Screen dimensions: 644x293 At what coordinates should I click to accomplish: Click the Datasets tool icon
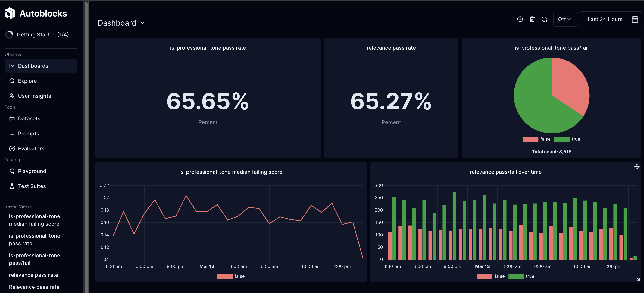(x=11, y=118)
